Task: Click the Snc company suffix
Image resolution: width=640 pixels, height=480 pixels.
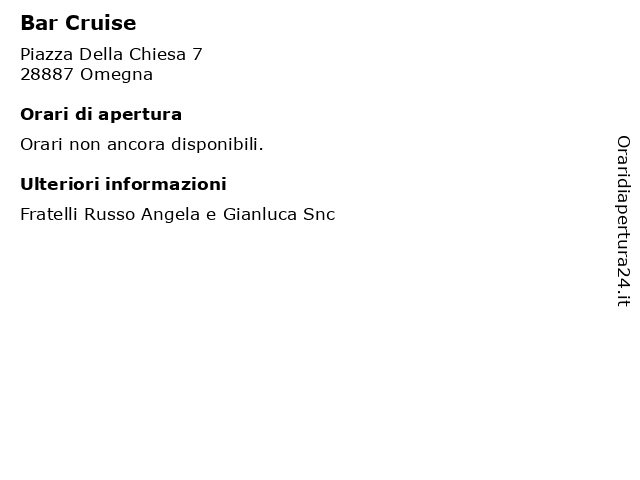Action: [x=319, y=215]
